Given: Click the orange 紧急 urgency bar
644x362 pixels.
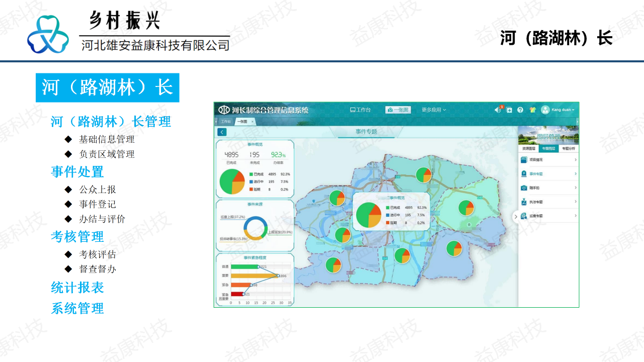Looking at the screenshot, I should click(241, 285).
